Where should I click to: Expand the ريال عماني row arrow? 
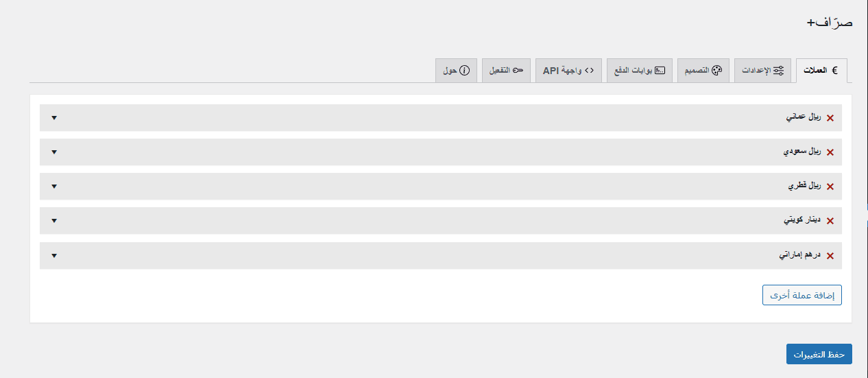[54, 118]
